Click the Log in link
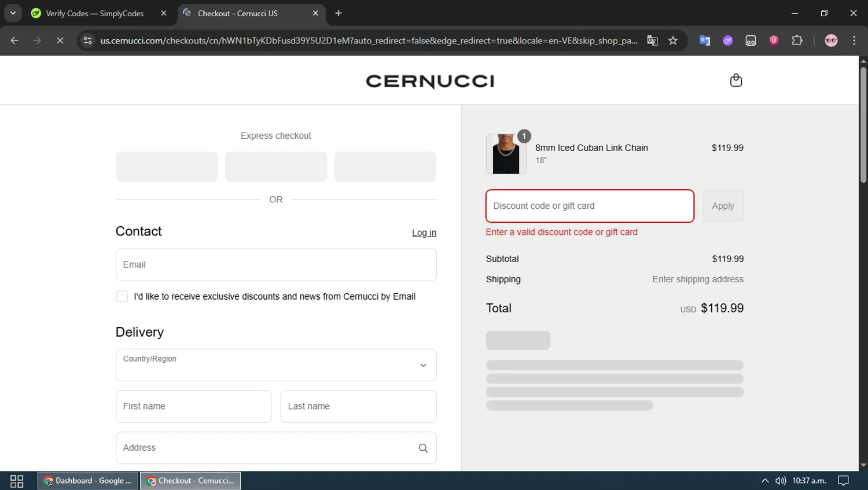 pyautogui.click(x=424, y=233)
